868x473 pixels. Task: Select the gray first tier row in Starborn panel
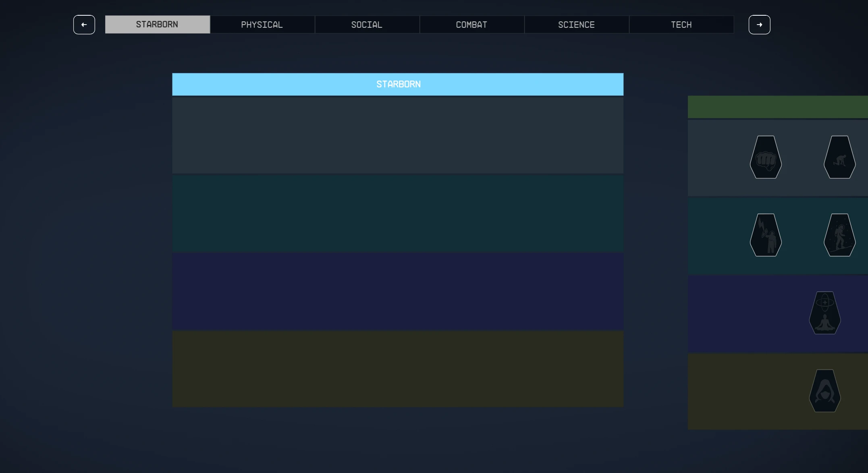click(398, 135)
